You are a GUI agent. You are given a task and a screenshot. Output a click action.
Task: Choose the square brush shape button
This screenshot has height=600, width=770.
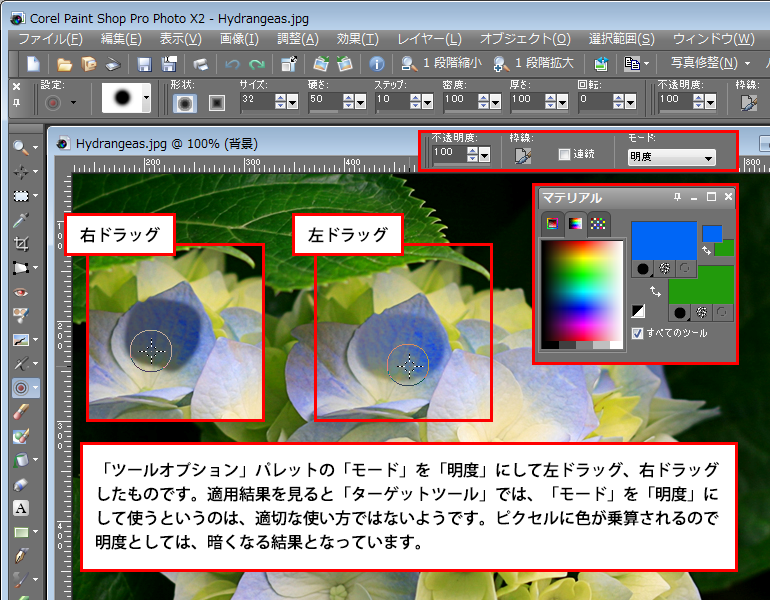click(x=217, y=103)
